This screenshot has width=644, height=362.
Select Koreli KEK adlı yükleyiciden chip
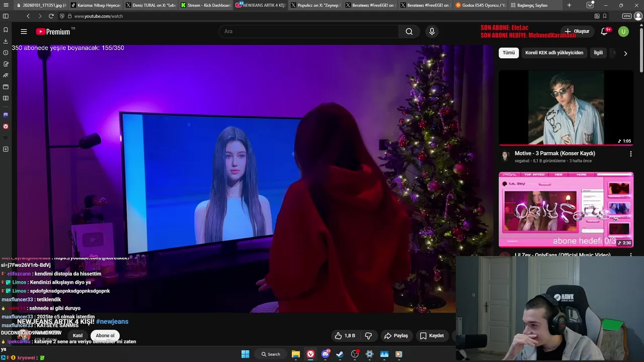(x=554, y=53)
